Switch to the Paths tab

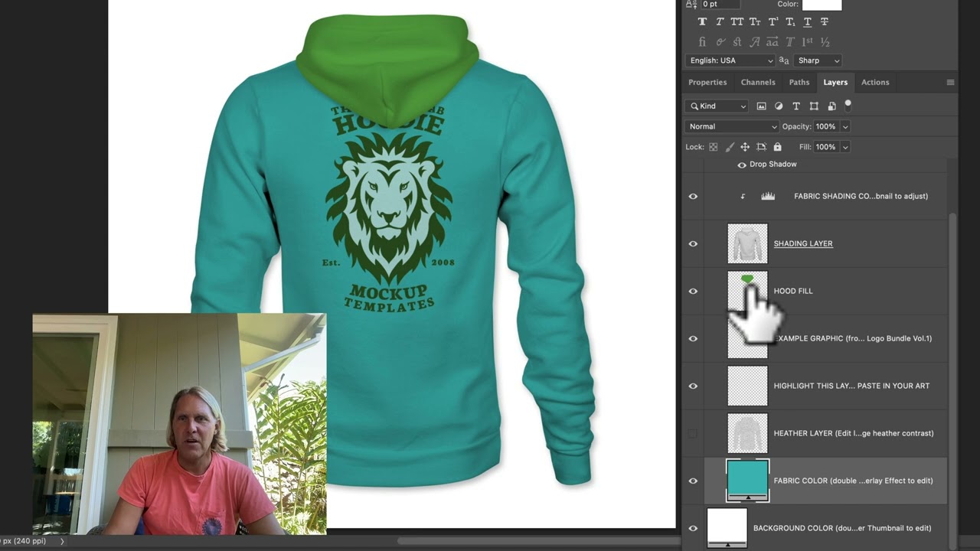(799, 83)
